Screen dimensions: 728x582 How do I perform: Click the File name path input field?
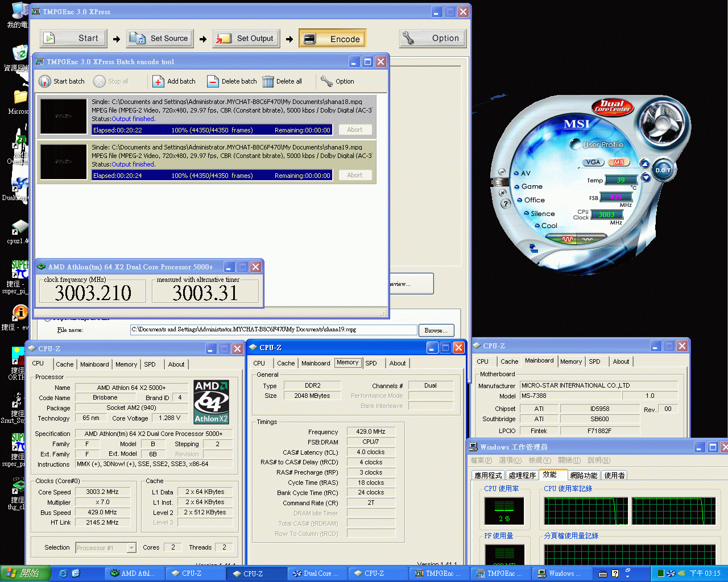click(x=274, y=330)
